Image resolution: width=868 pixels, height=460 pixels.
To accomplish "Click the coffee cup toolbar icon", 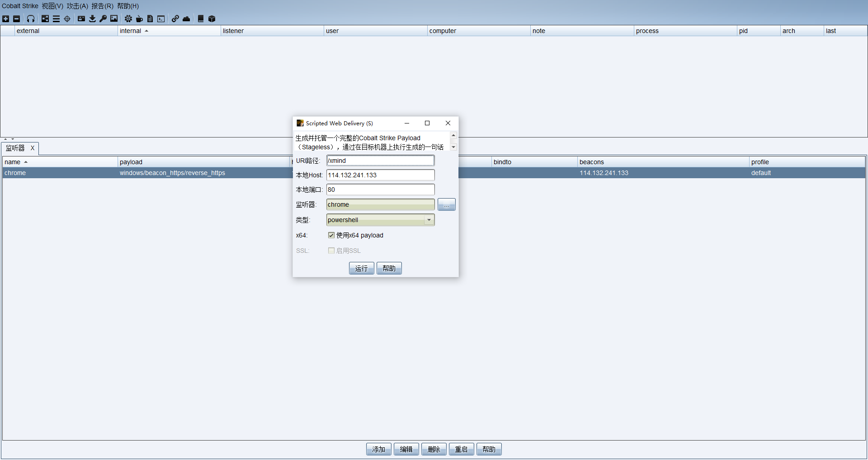I will click(139, 19).
